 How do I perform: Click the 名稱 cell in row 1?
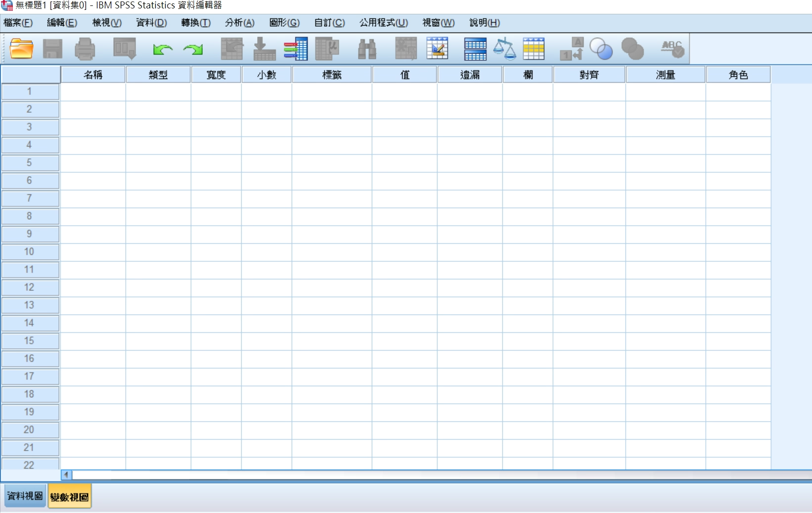pyautogui.click(x=93, y=92)
